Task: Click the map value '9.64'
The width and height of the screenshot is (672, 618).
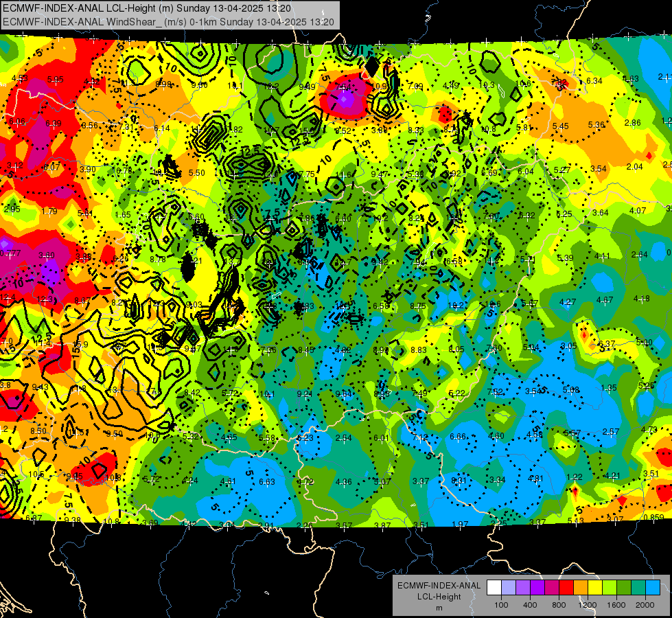Action: coord(343,394)
